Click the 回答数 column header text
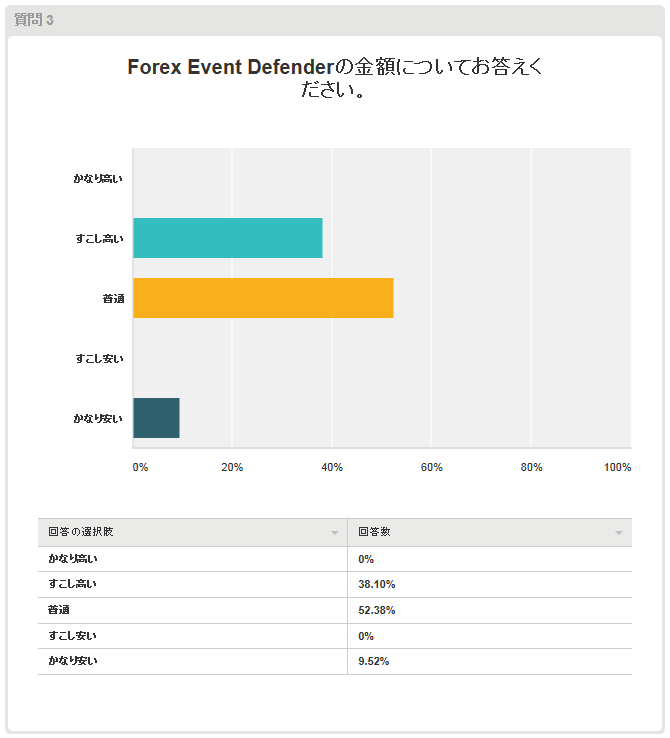Screen dimensions: 670x738 (374, 532)
